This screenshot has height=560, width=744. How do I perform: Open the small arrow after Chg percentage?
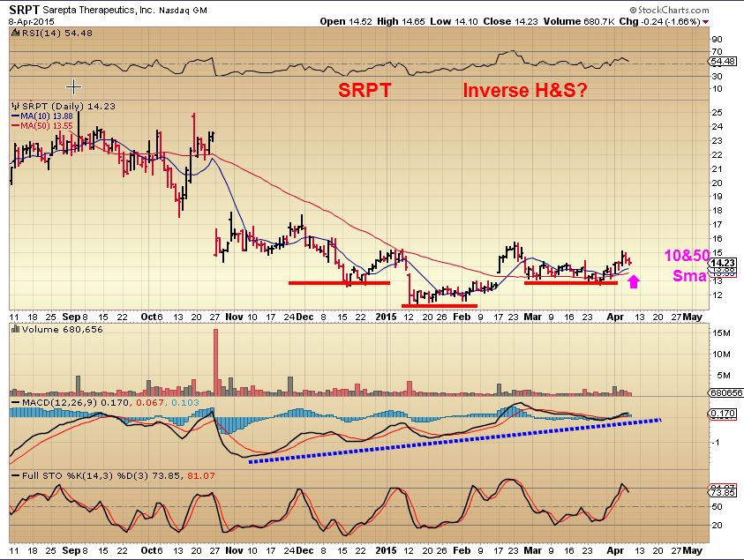[x=705, y=22]
